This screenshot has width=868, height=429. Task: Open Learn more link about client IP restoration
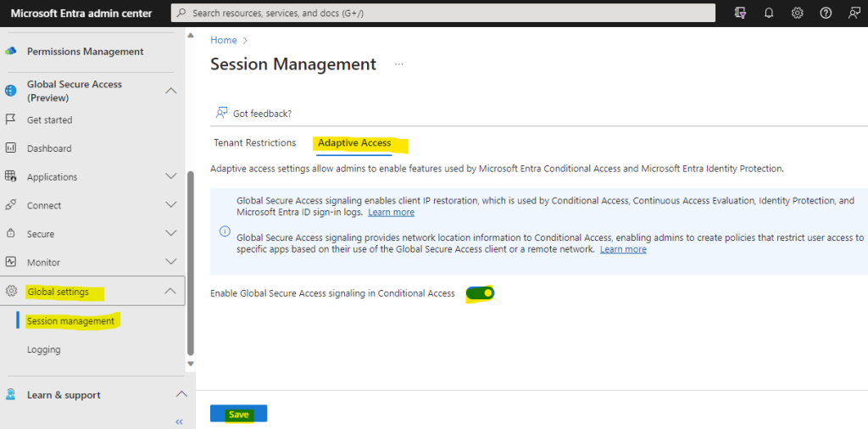(x=391, y=213)
